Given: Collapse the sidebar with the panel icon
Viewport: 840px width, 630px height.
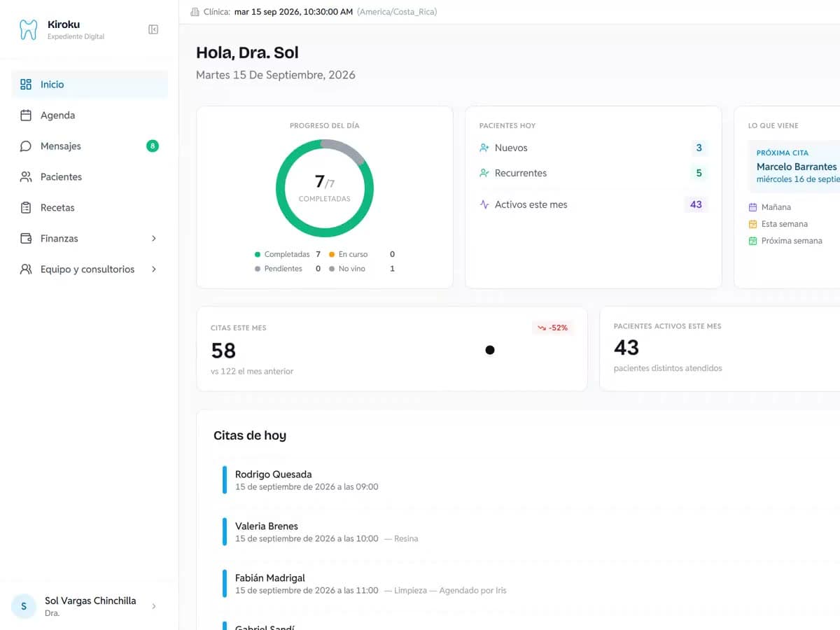Looking at the screenshot, I should (x=153, y=29).
